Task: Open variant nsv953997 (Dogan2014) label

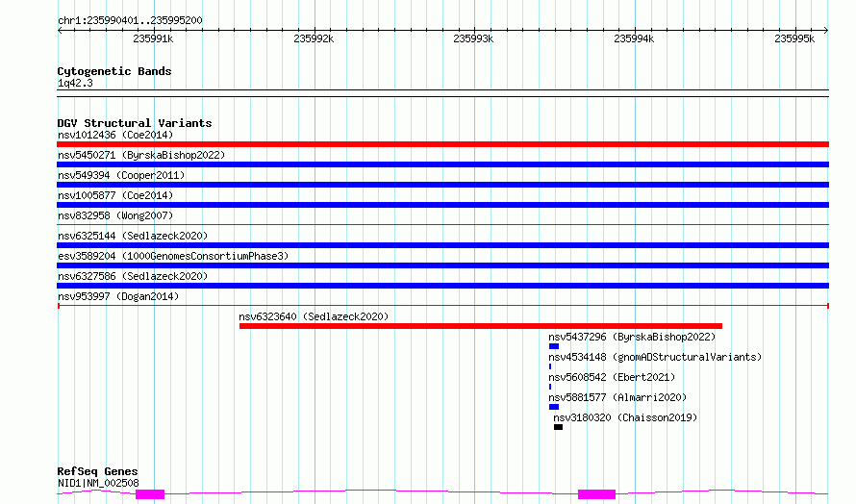Action: [x=118, y=296]
